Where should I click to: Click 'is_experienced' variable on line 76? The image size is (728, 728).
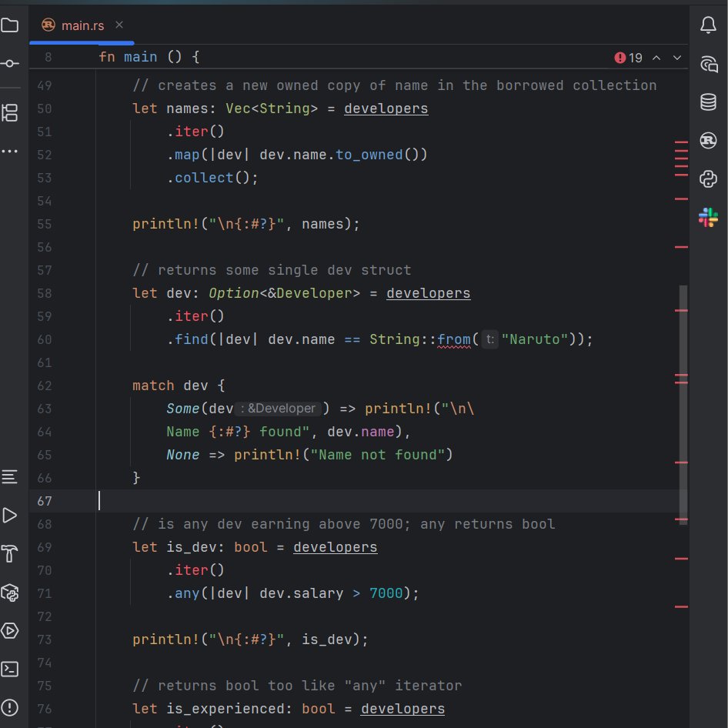pos(225,709)
